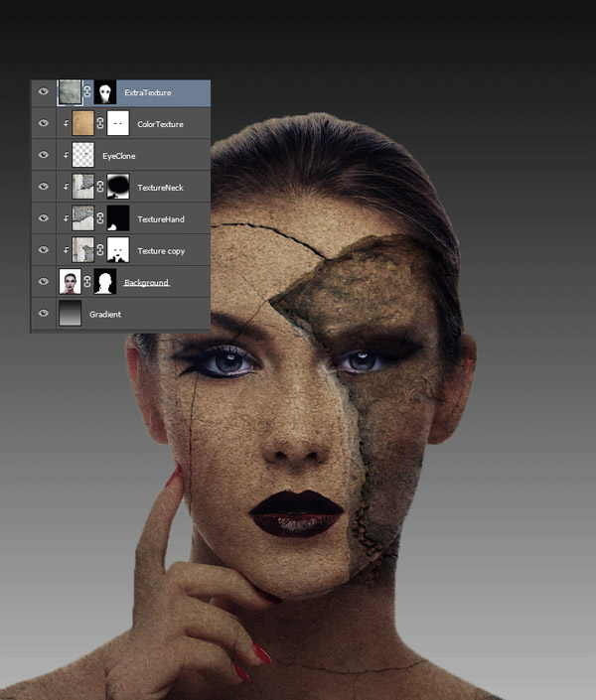Image resolution: width=596 pixels, height=700 pixels.
Task: Select the Background layer portrait thumbnail
Action: tap(70, 283)
